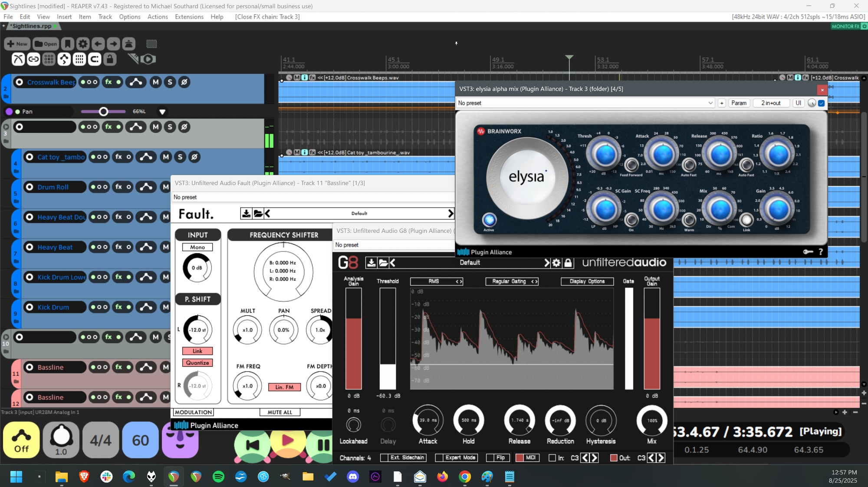Enable the Ext. Sidechain checkbox
The height and width of the screenshot is (487, 868).
[384, 458]
